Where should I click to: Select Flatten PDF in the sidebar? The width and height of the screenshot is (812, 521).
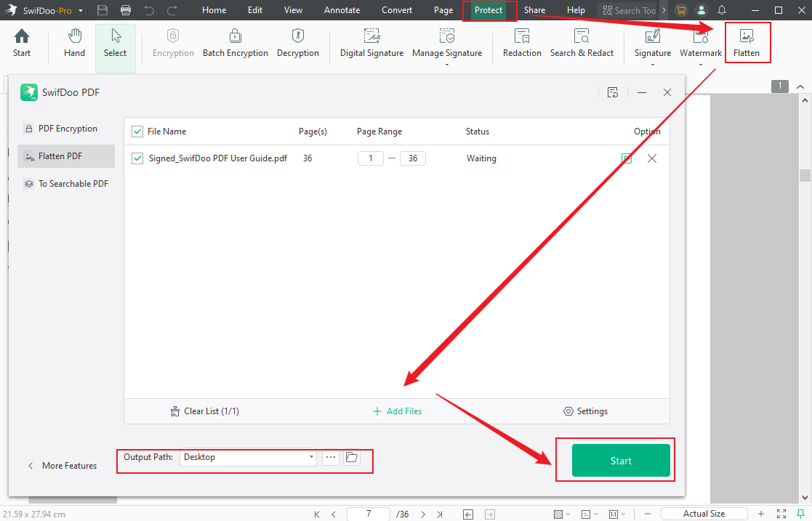[66, 156]
